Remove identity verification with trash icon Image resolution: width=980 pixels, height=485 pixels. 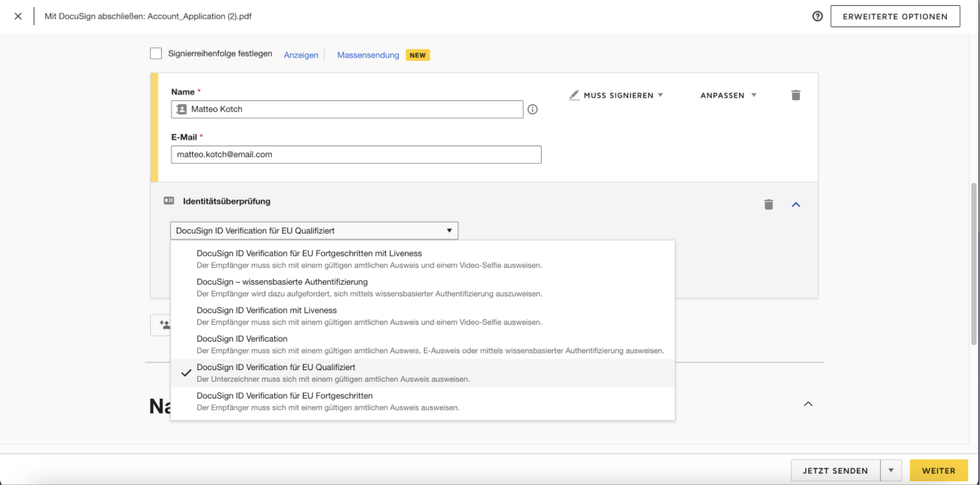click(x=768, y=204)
